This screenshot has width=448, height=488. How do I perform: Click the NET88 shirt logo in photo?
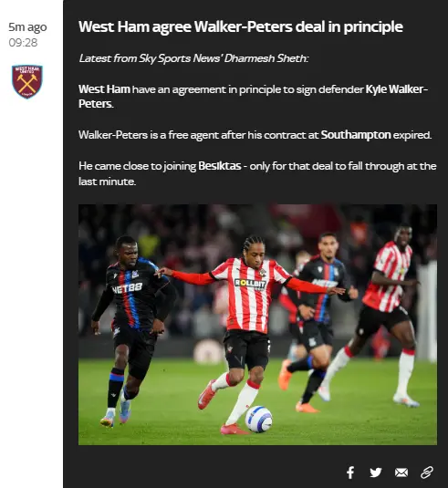127,288
